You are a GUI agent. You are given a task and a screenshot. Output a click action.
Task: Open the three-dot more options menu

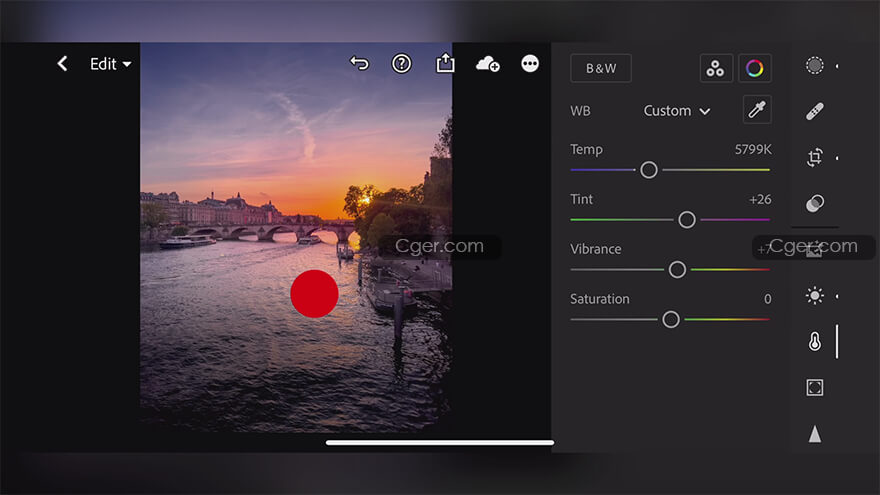coord(530,64)
